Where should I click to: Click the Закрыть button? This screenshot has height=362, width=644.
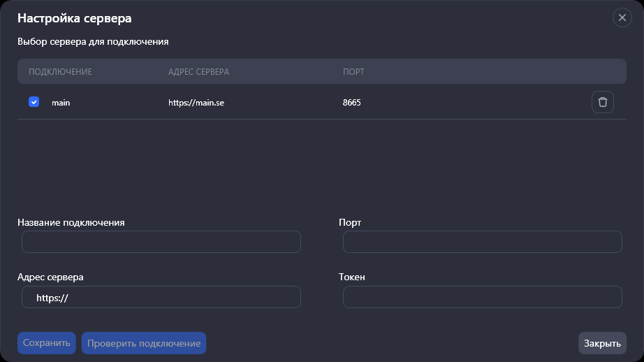(602, 343)
